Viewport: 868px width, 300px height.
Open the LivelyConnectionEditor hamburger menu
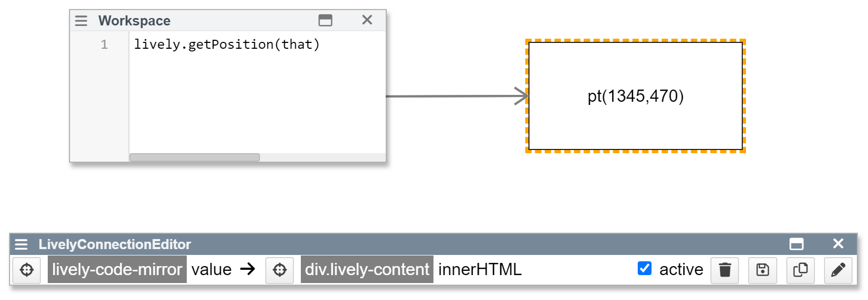21,244
